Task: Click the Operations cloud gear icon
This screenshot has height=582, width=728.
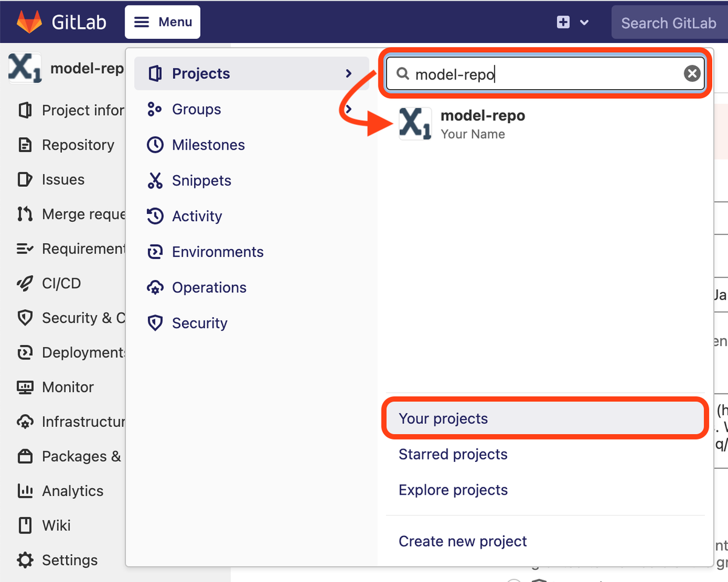Action: (x=155, y=288)
